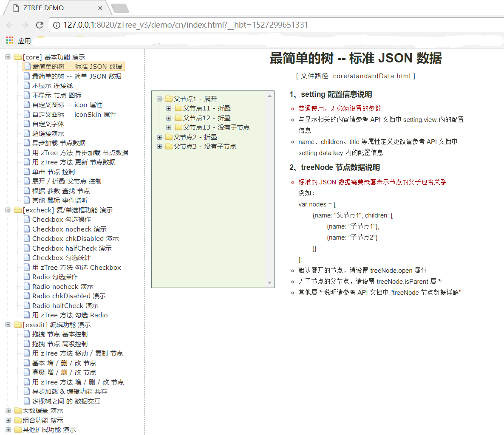Open 自定义图标 -- icon 属性 demo
The width and height of the screenshot is (504, 435).
(67, 105)
